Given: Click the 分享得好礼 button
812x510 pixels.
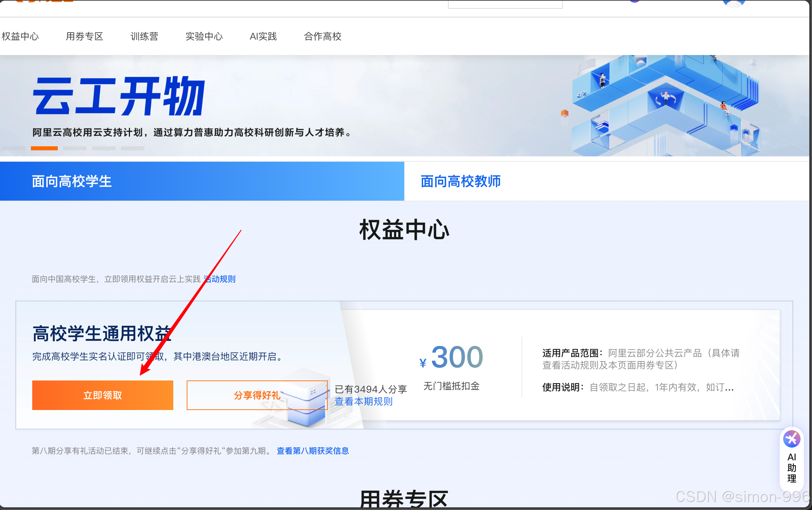Looking at the screenshot, I should coord(257,395).
